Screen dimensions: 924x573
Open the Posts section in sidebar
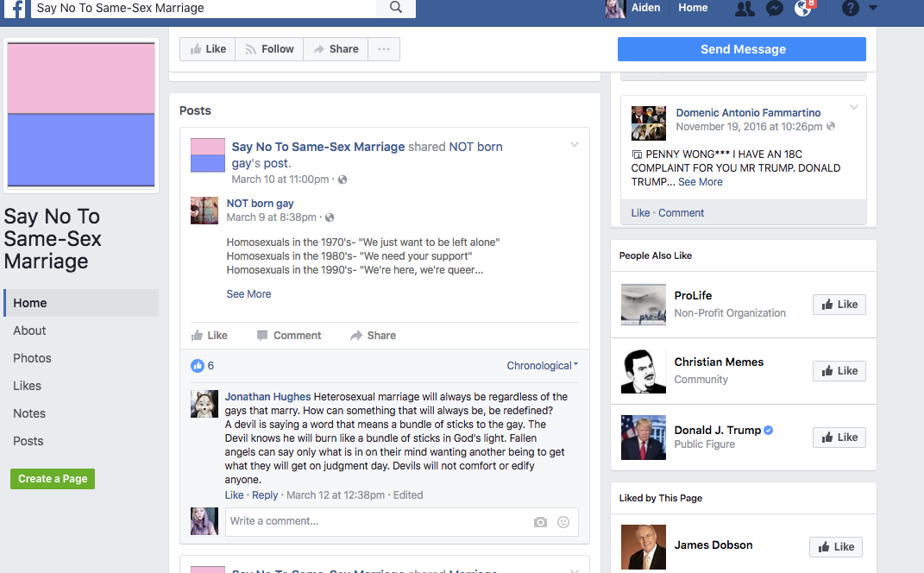point(28,442)
